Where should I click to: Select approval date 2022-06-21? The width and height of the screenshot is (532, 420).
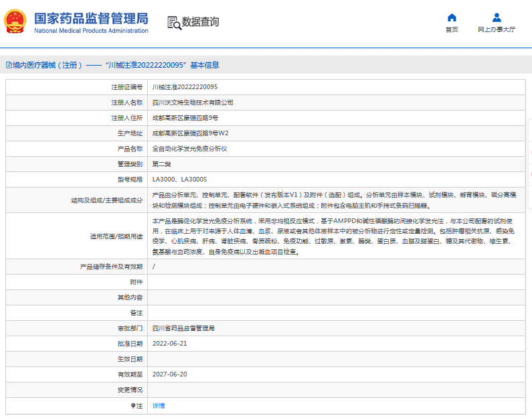tap(170, 344)
